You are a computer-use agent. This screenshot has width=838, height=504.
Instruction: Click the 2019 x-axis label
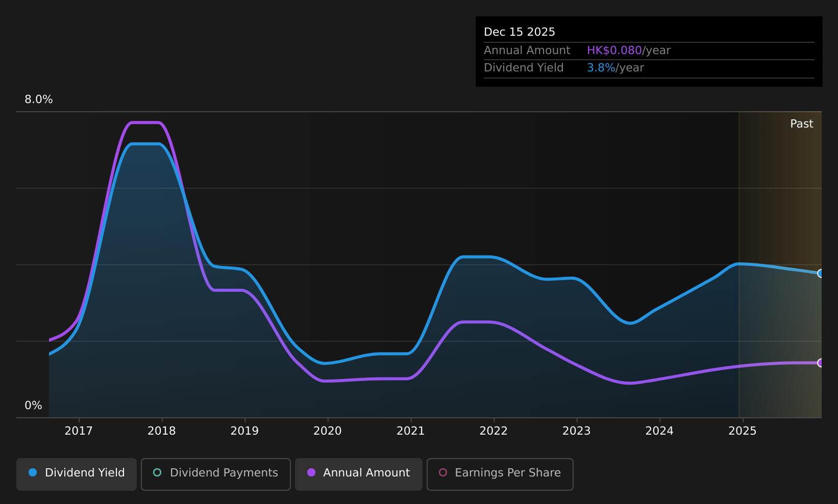(244, 431)
